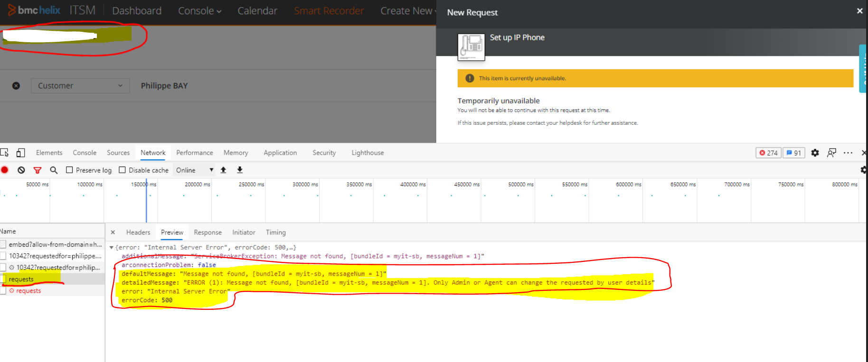Open the Online throttling dropdown
868x362 pixels.
point(195,170)
